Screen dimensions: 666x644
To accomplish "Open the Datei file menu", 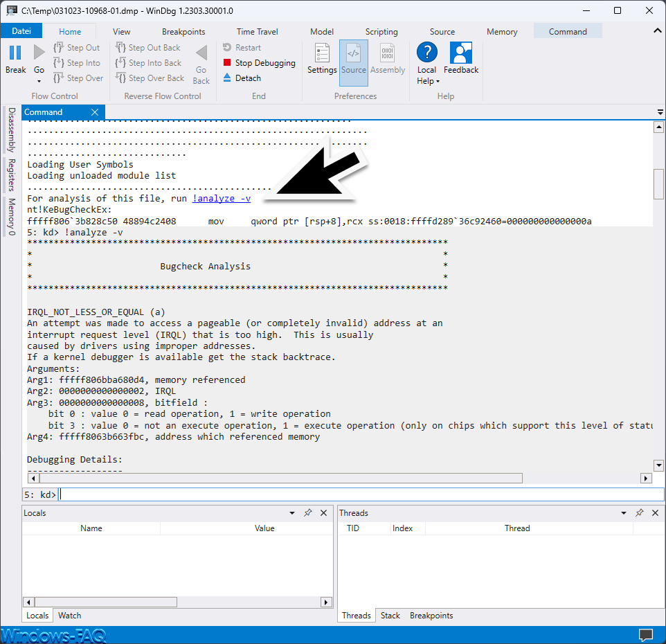I will (21, 31).
